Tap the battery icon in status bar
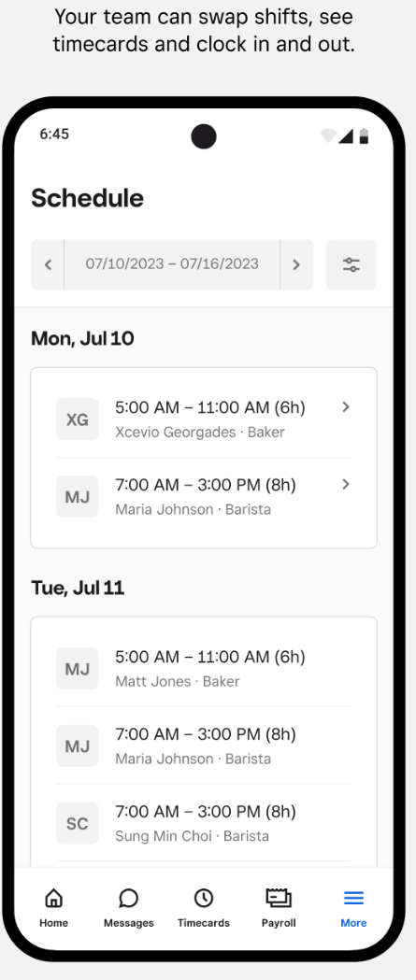This screenshot has height=980, width=416. point(364,136)
